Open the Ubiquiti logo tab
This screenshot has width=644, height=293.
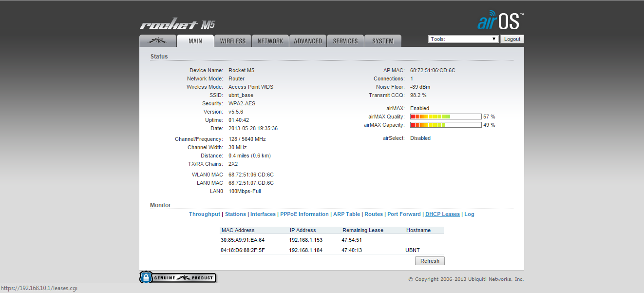157,41
